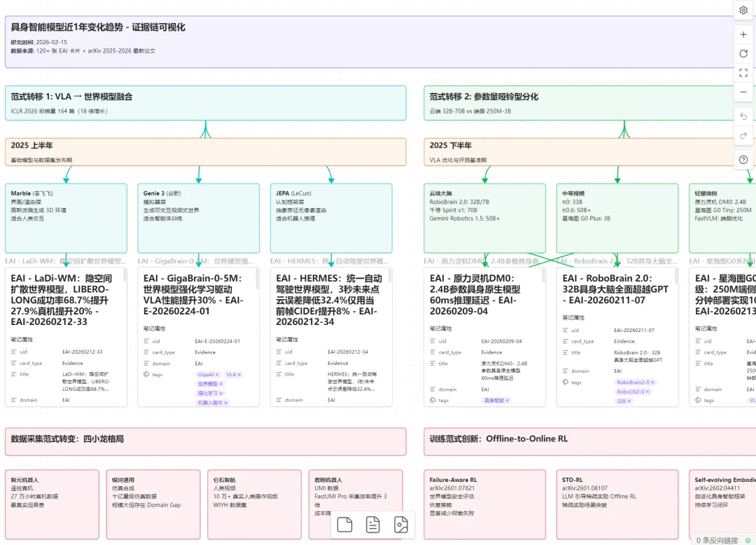Click uid value EAI-20260212-33

(83, 352)
